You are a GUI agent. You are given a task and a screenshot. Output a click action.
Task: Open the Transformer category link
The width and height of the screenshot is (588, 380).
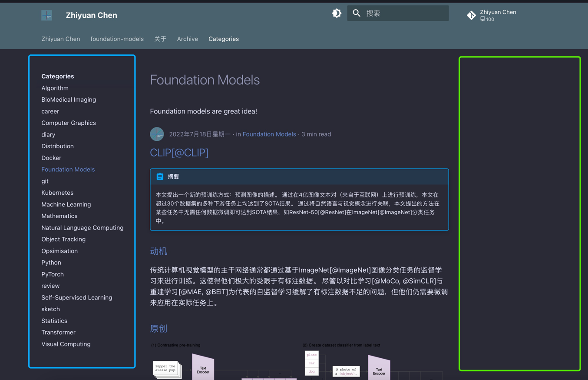pyautogui.click(x=59, y=332)
